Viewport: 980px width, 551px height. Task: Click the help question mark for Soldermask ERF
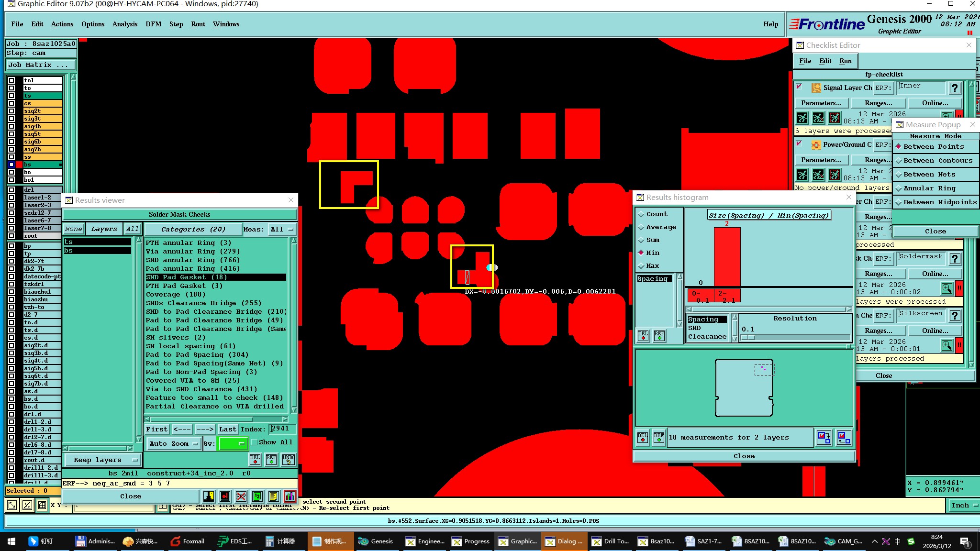[x=955, y=259]
